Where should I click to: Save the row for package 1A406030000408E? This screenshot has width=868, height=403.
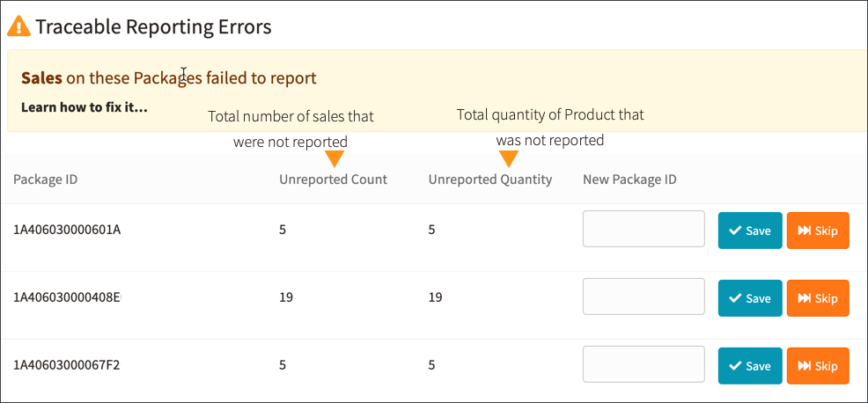pos(750,298)
